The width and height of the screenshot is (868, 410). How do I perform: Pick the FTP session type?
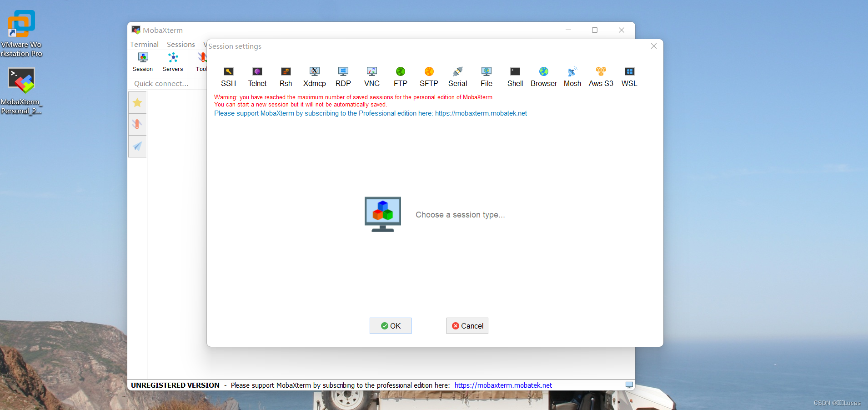click(401, 77)
